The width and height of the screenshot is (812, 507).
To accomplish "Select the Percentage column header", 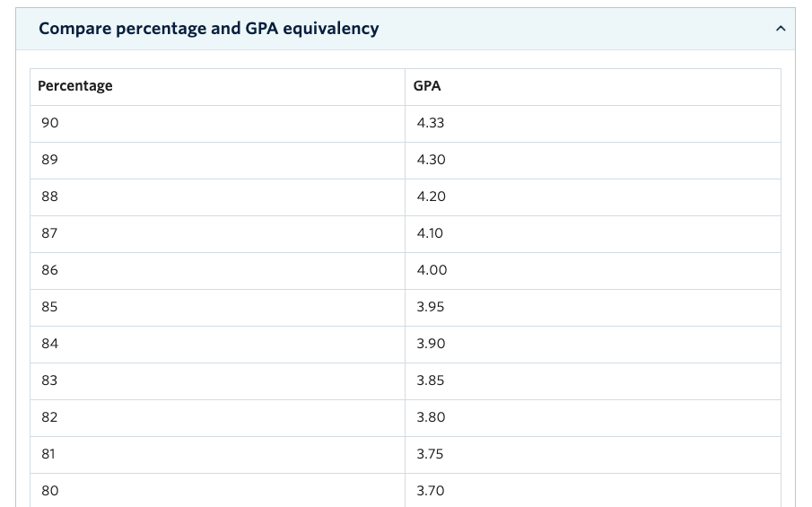I will point(217,87).
